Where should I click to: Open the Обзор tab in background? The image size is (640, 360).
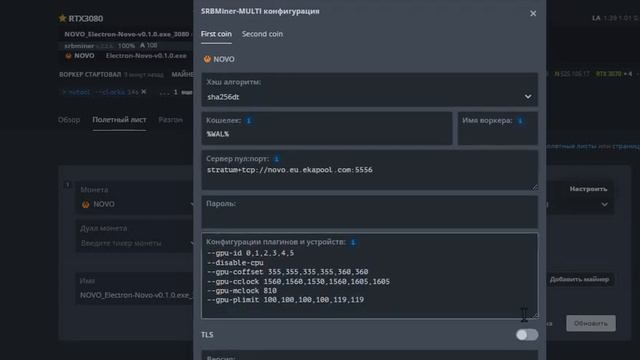pos(69,120)
